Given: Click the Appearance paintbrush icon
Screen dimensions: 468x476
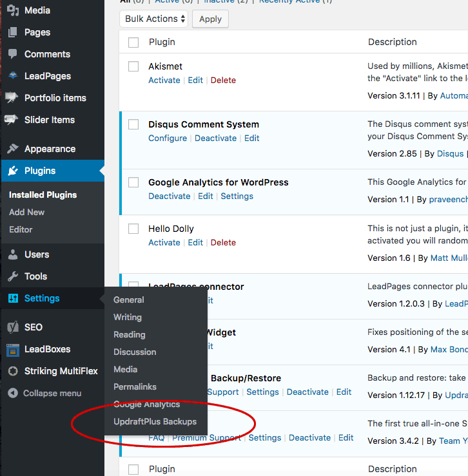Looking at the screenshot, I should pyautogui.click(x=13, y=149).
